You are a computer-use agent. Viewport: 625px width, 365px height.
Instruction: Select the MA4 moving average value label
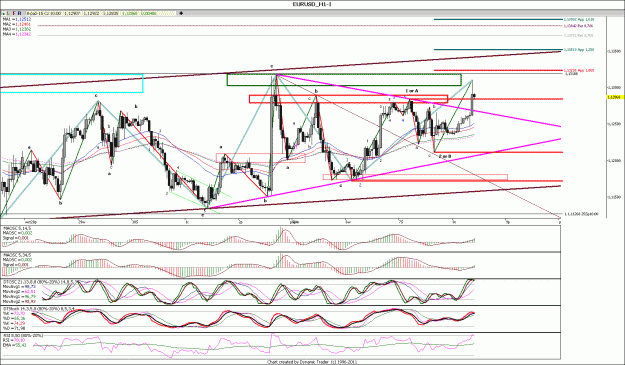pyautogui.click(x=17, y=34)
